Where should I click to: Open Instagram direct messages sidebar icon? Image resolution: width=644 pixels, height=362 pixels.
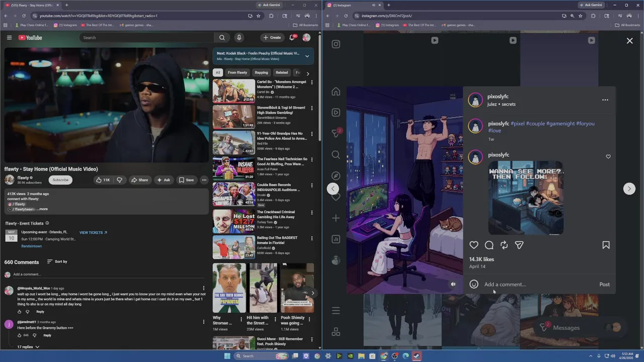pyautogui.click(x=336, y=134)
